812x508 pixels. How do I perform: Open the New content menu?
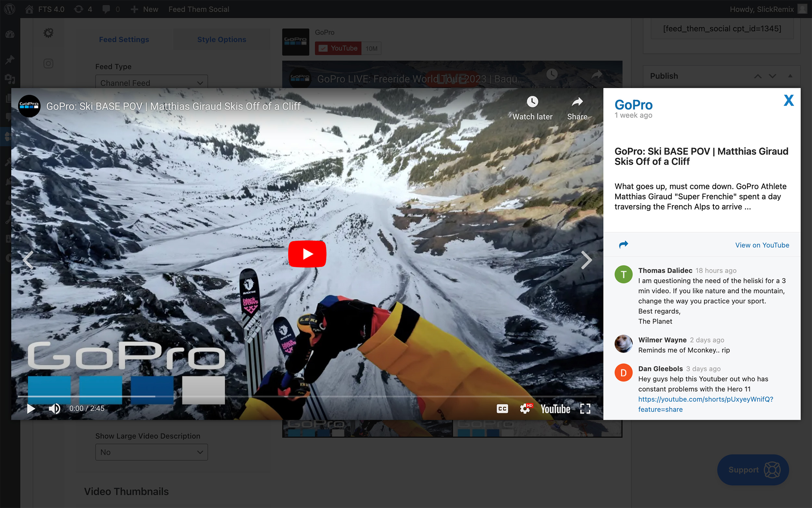[x=144, y=9]
